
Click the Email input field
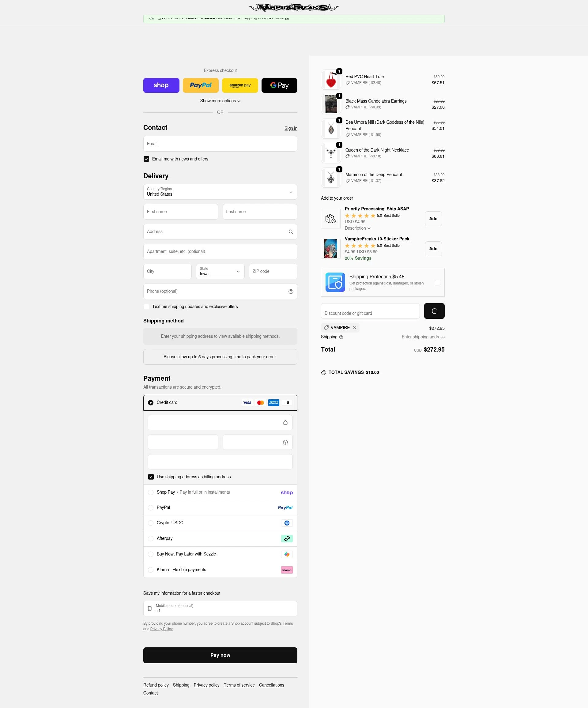(x=220, y=144)
